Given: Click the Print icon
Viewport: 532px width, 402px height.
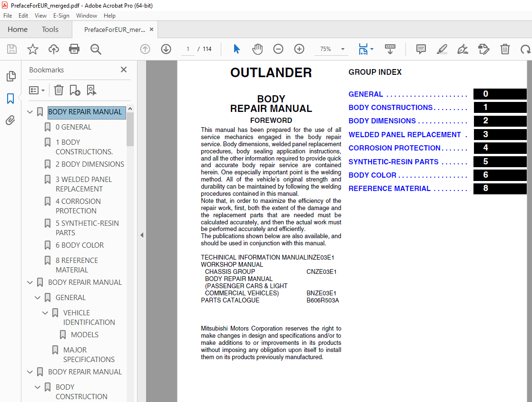Looking at the screenshot, I should [74, 49].
